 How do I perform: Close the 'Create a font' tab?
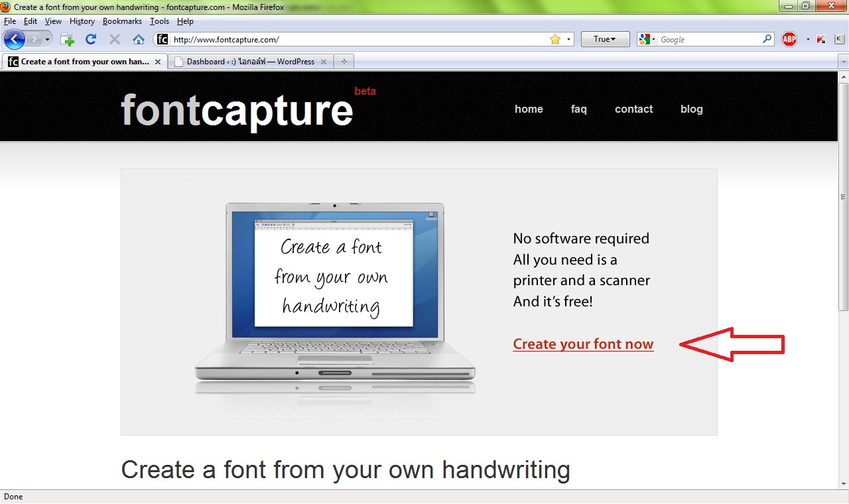(x=158, y=62)
